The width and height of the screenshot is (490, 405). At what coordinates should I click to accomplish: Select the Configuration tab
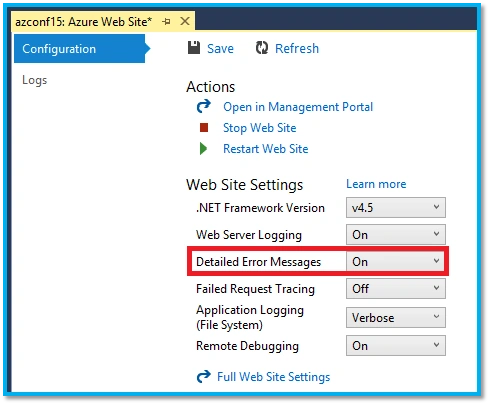pyautogui.click(x=82, y=49)
